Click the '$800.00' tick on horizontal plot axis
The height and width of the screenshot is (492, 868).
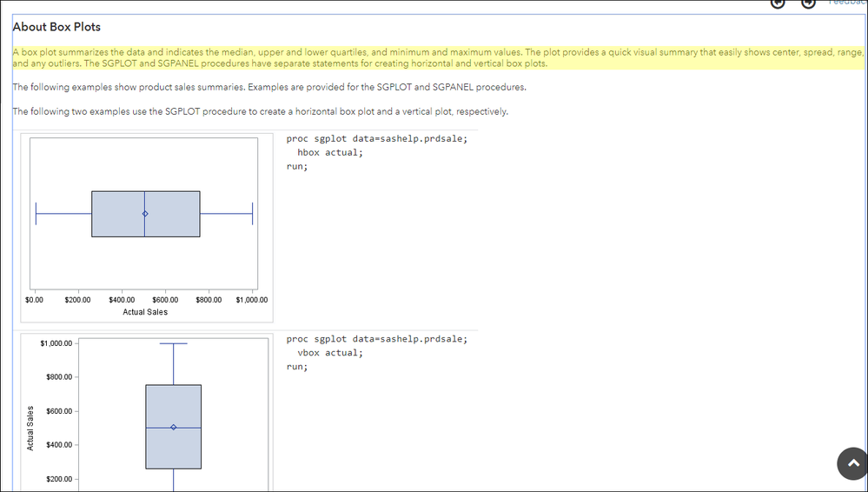(x=209, y=300)
